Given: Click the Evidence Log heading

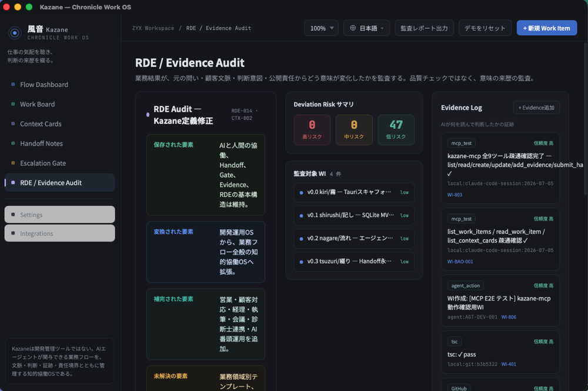Looking at the screenshot, I should tap(461, 108).
